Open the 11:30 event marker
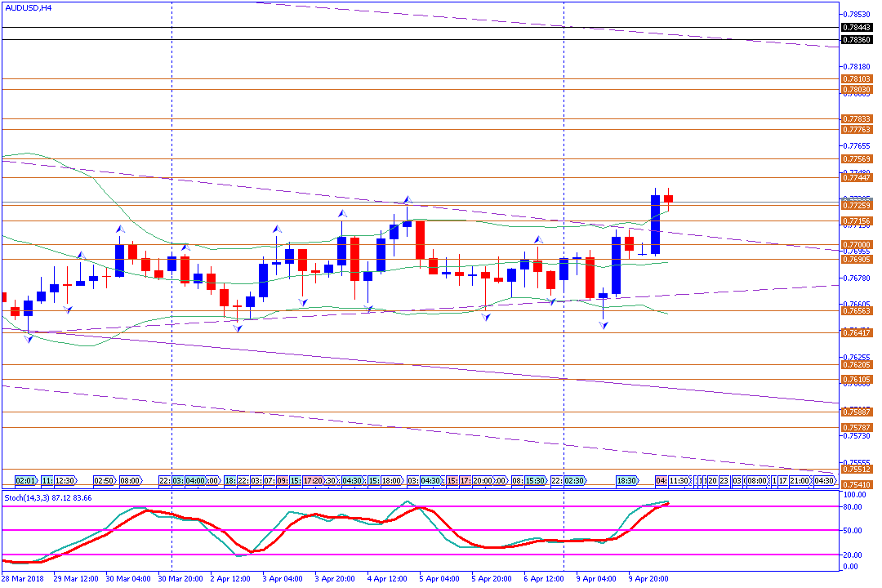Image resolution: width=882 pixels, height=588 pixels. pyautogui.click(x=679, y=481)
